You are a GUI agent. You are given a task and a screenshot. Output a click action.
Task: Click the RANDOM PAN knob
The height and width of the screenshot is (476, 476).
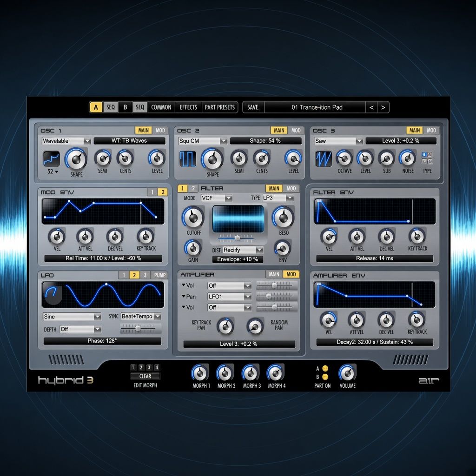[x=255, y=327]
